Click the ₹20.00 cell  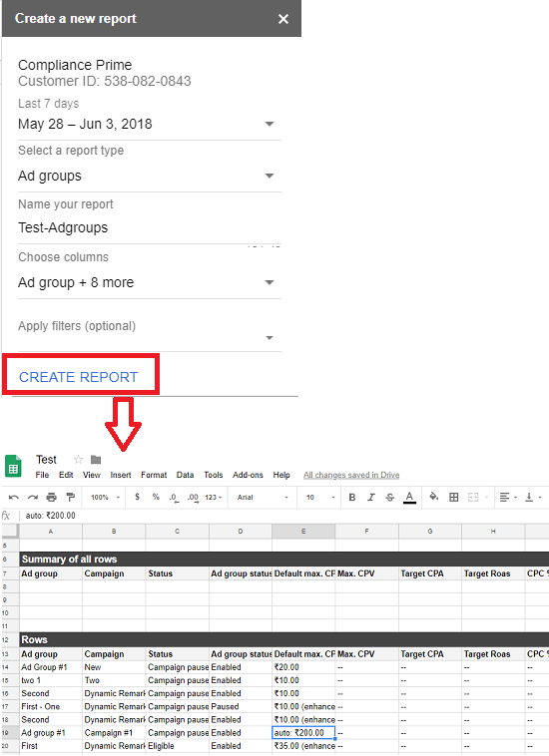(x=303, y=667)
